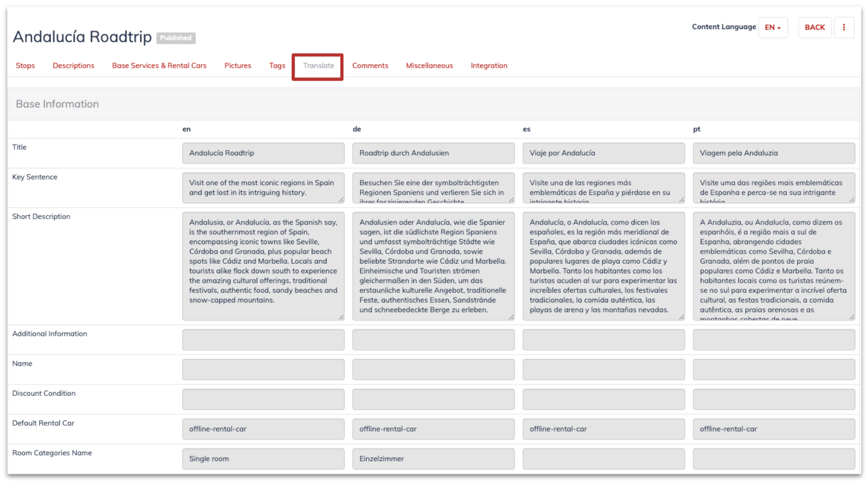
Task: Click the German Additional Information field
Action: tap(433, 340)
